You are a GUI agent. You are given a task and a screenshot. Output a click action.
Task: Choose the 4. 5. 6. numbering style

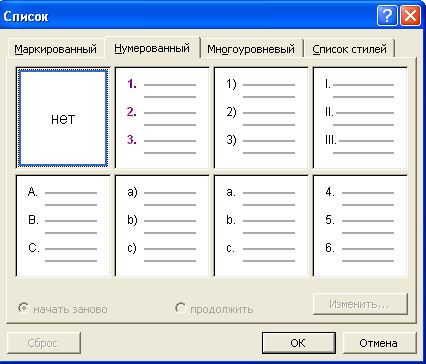pyautogui.click(x=360, y=226)
